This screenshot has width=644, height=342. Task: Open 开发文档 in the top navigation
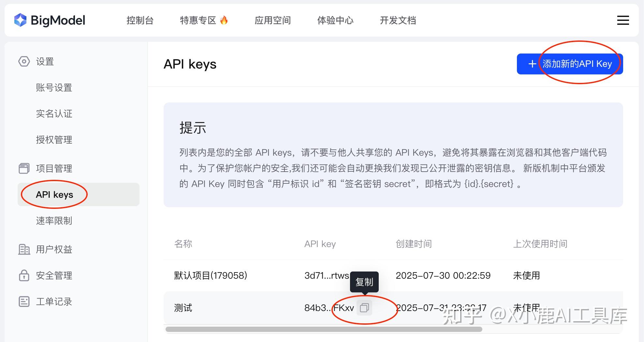(x=398, y=20)
